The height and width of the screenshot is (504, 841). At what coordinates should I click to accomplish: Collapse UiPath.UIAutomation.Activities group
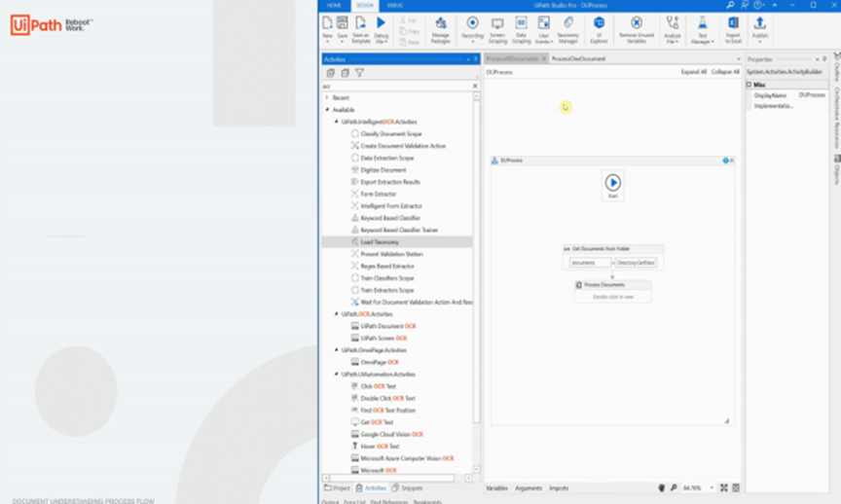pyautogui.click(x=336, y=375)
